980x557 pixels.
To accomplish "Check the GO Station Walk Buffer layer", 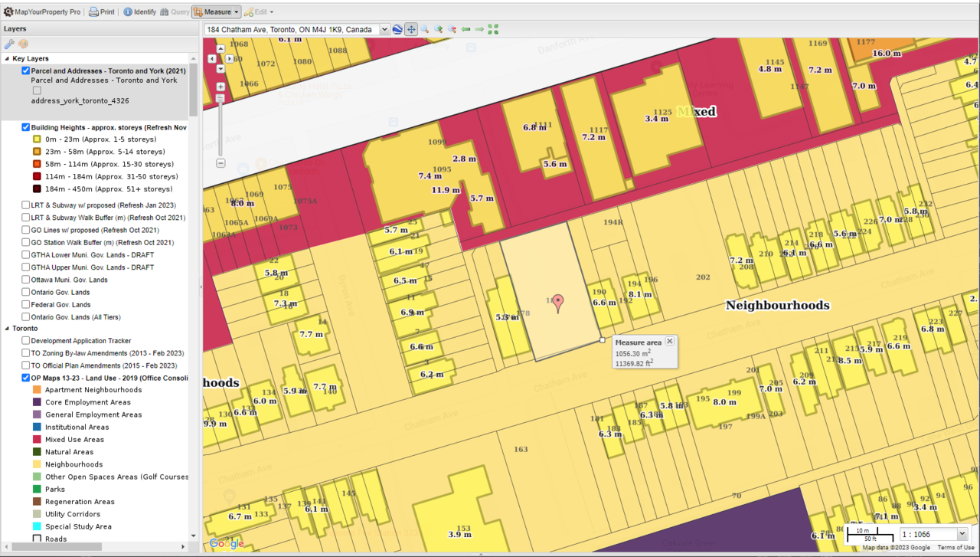I will click(26, 242).
